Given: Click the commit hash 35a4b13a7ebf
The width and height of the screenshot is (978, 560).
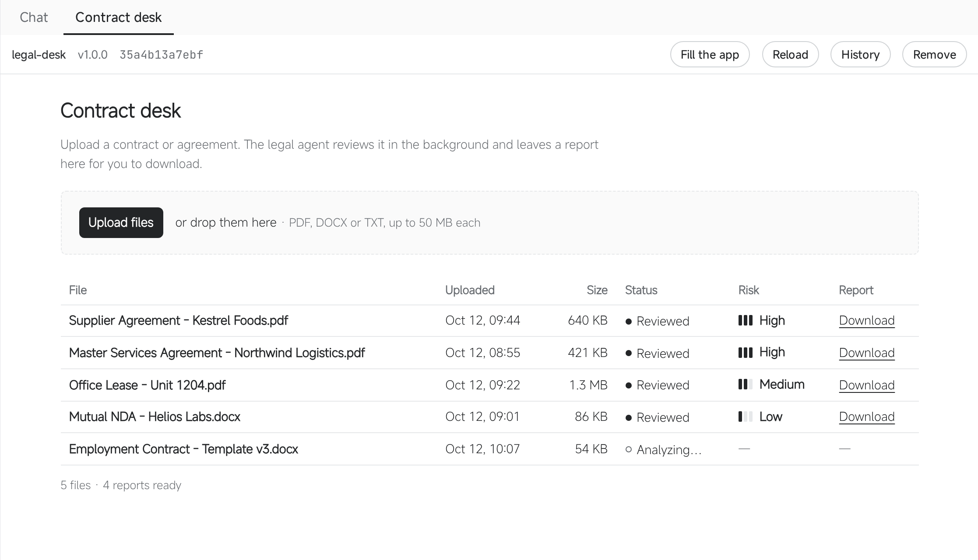Looking at the screenshot, I should pyautogui.click(x=161, y=55).
